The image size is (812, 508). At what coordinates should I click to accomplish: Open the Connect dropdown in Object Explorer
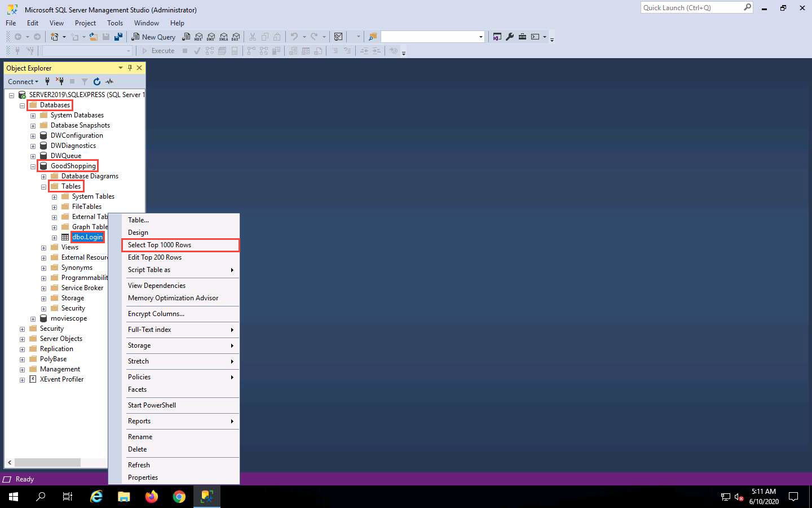(x=23, y=81)
